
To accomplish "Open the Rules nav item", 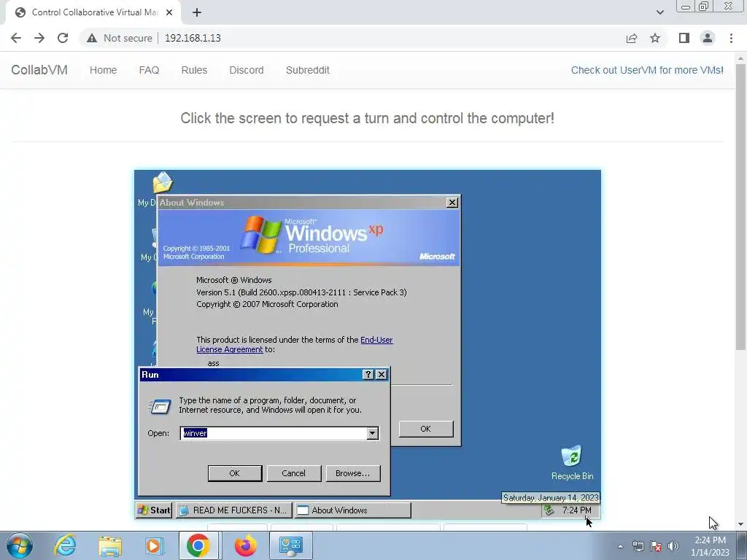I will [x=194, y=70].
